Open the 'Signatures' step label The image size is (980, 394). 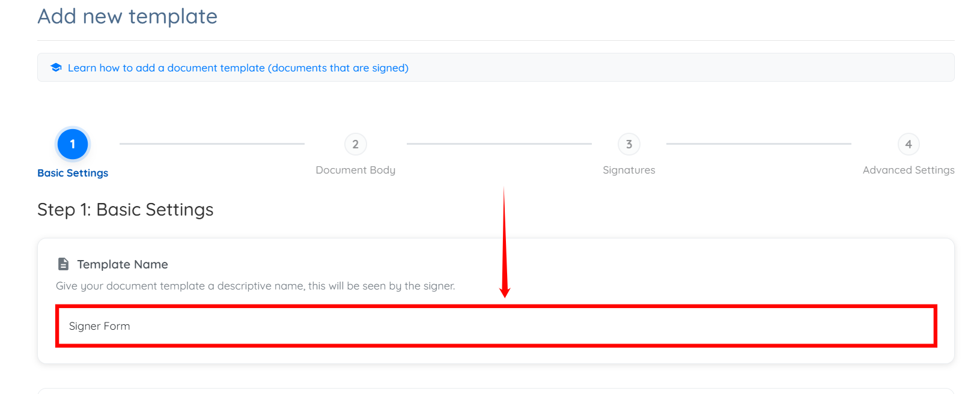629,170
